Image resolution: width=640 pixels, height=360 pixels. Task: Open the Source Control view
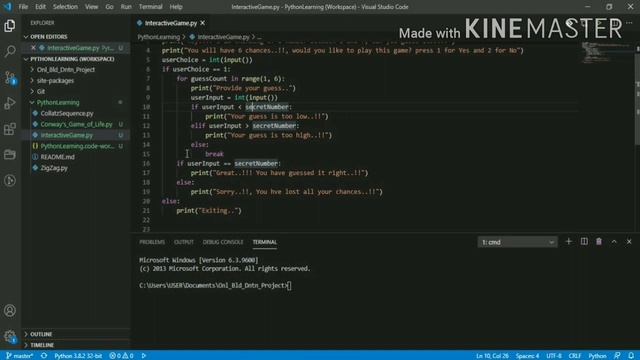(x=10, y=78)
